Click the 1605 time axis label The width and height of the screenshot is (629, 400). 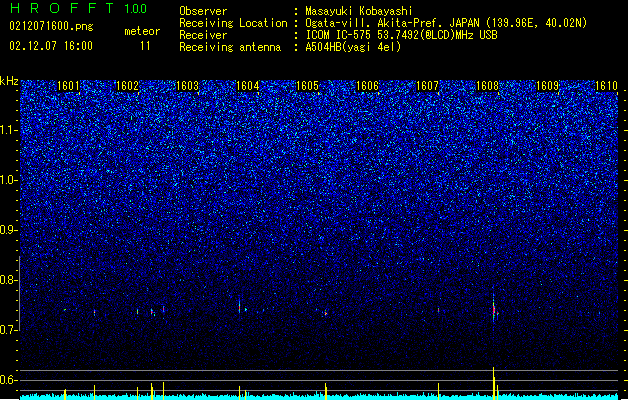pos(307,86)
